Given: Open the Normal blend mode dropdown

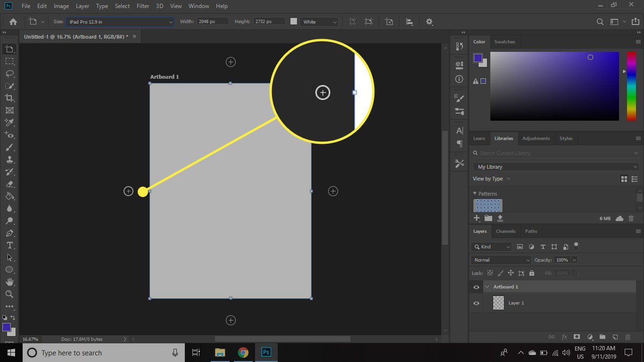Looking at the screenshot, I should point(501,260).
